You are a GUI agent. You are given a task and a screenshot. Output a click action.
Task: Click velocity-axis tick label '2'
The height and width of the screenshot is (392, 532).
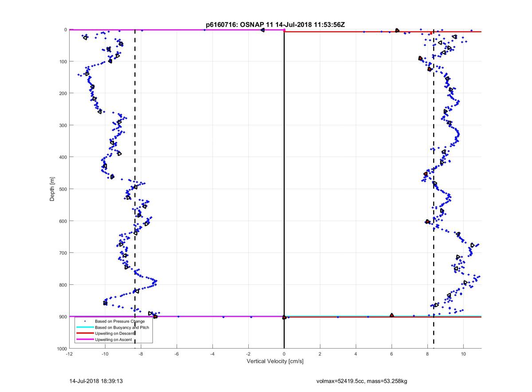click(320, 354)
